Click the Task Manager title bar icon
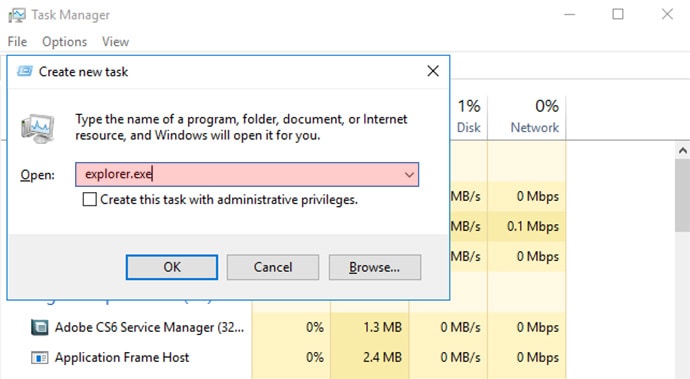This screenshot has width=690, height=379. 17,15
